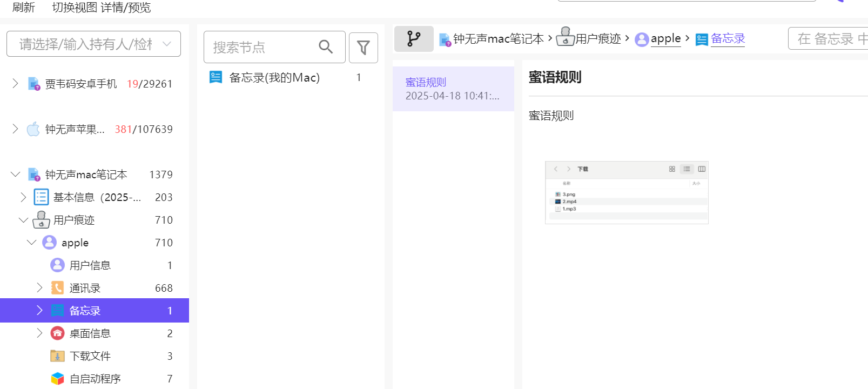Open the embedded downloads screenshot thumbnail

click(x=627, y=192)
